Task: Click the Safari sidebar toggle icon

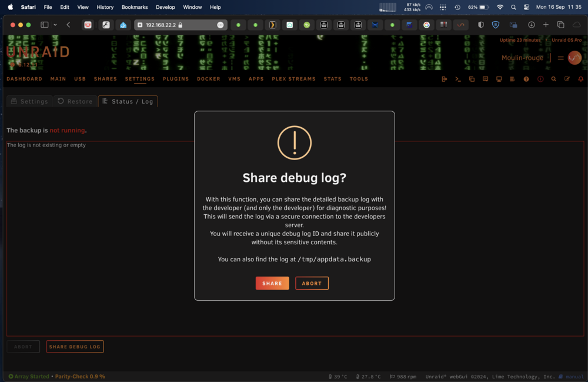Action: coord(44,25)
